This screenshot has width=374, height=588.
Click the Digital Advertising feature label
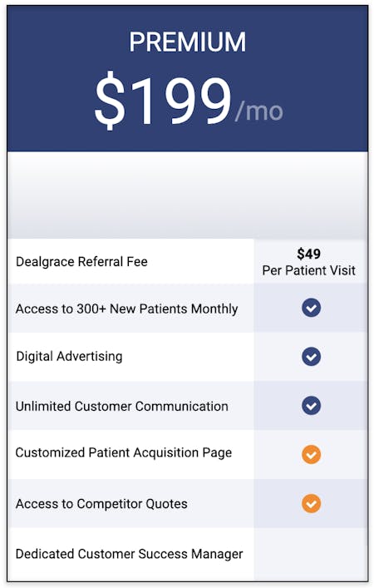point(69,356)
